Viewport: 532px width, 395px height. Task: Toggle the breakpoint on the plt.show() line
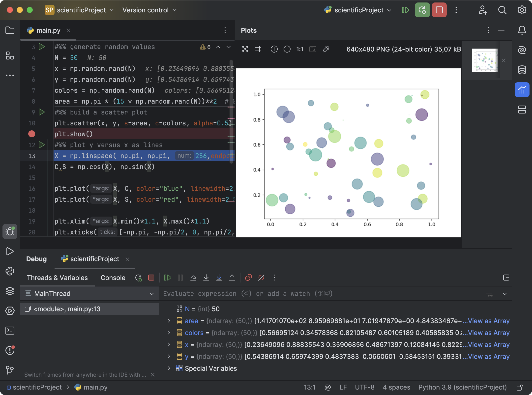(x=32, y=134)
